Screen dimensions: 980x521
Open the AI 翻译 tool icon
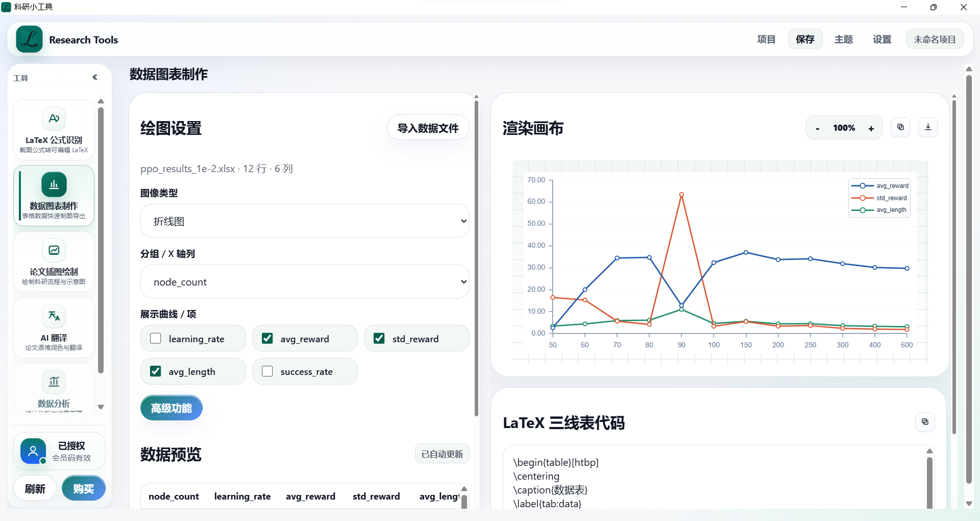54,316
